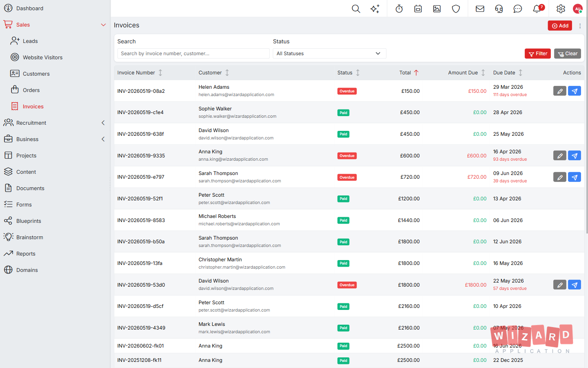Send Anna King's invoice INV-20260519-9335
The height and width of the screenshot is (368, 588).
coord(575,156)
